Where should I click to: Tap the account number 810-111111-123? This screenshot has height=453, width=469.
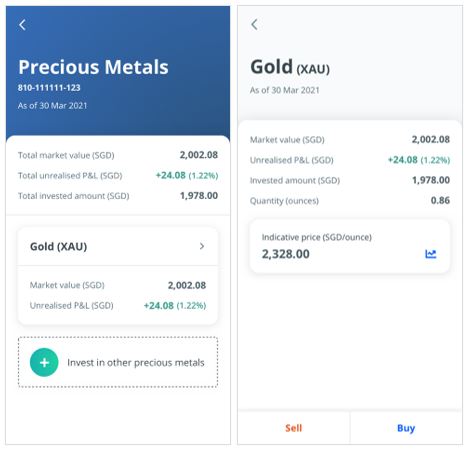(x=49, y=88)
